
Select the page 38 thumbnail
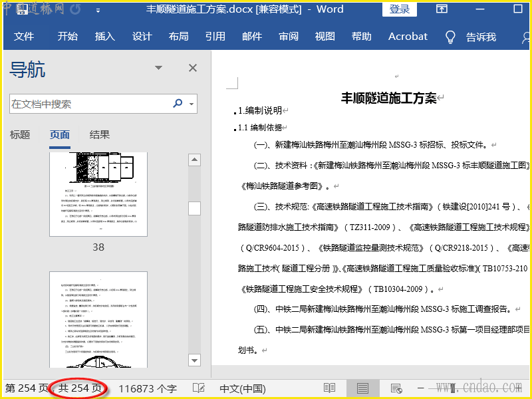98,194
